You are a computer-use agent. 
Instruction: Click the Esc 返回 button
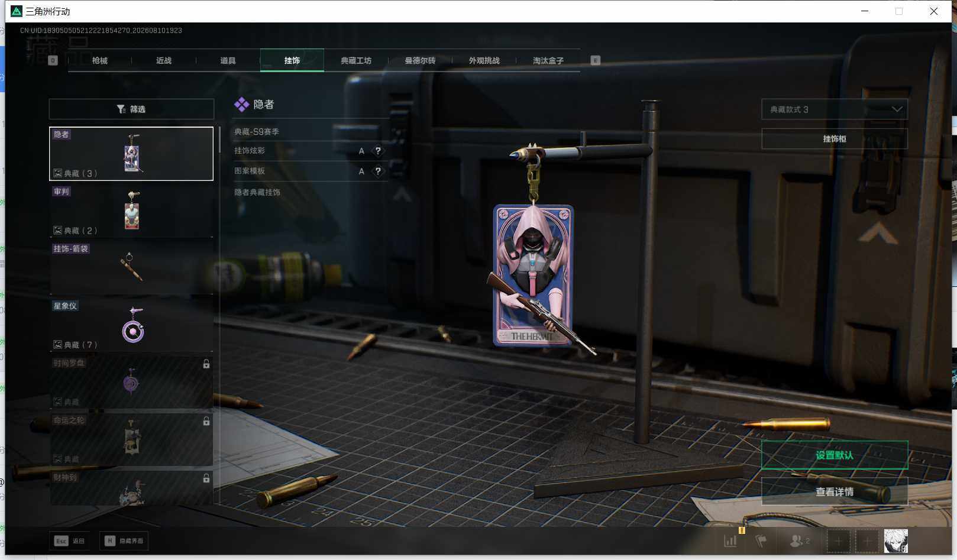pos(69,540)
